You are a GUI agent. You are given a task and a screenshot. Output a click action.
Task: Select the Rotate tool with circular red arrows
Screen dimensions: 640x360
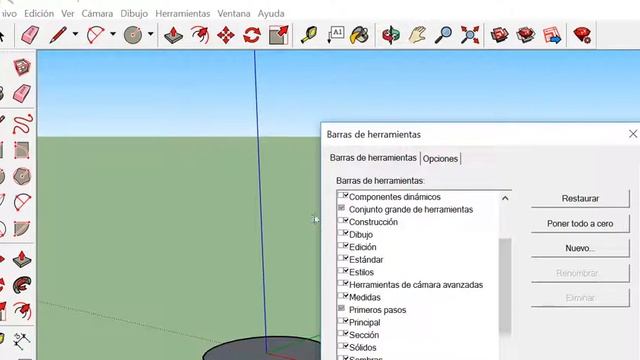pyautogui.click(x=252, y=35)
